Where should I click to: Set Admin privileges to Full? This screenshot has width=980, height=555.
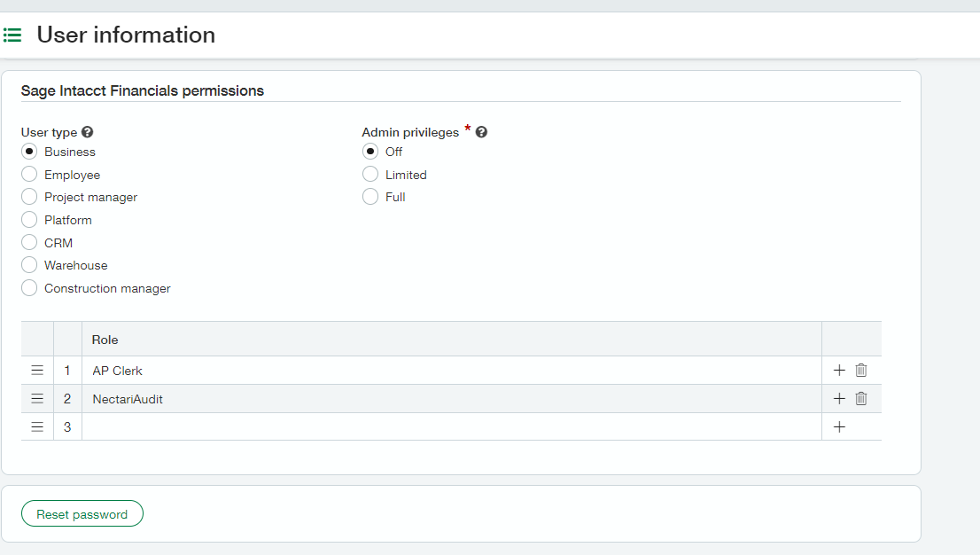(370, 197)
